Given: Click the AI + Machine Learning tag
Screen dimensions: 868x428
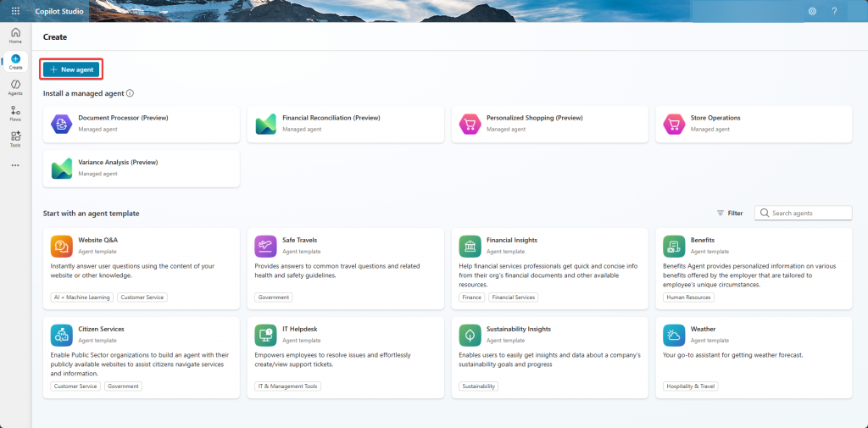Looking at the screenshot, I should pos(82,297).
